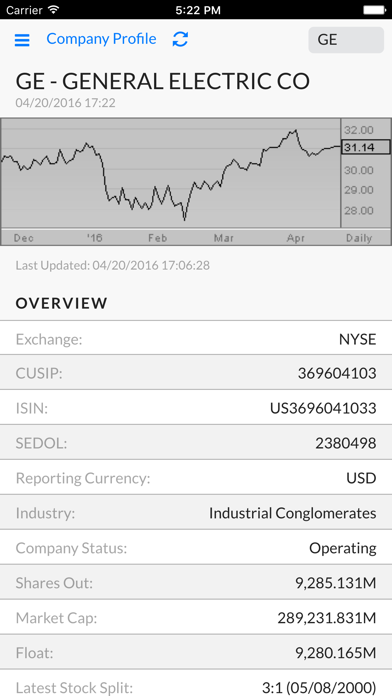Screen dimensions: 392x696
Task: Tap the Last Updated timestamp line
Action: [x=113, y=265]
